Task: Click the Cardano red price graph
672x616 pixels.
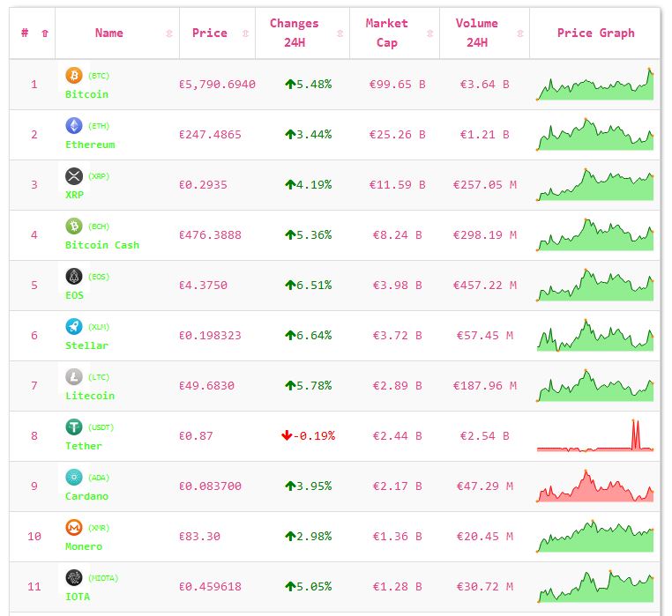Action: point(595,487)
